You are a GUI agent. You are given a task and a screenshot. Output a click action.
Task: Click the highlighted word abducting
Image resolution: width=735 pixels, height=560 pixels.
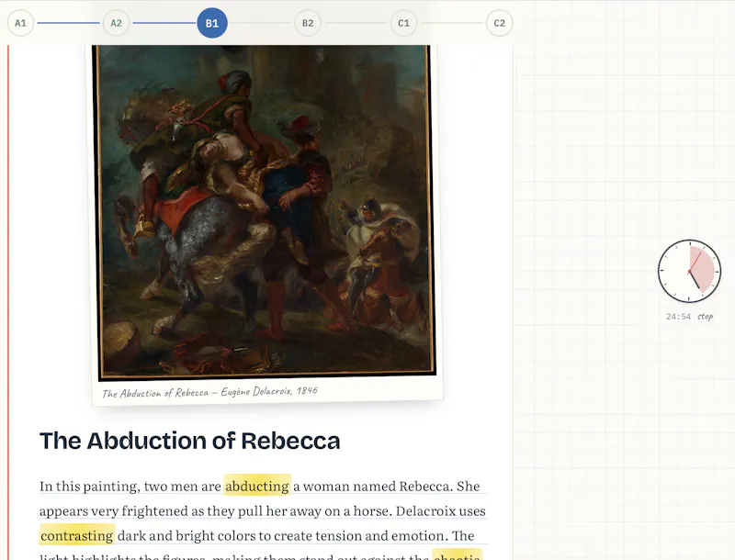point(257,486)
